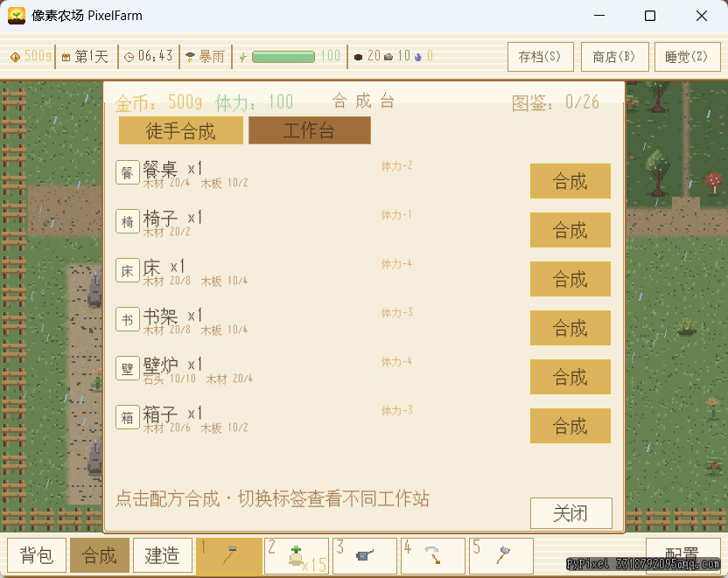The width and height of the screenshot is (728, 578).
Task: Select the turnip seeds in hotbar slot 2
Action: [x=297, y=556]
